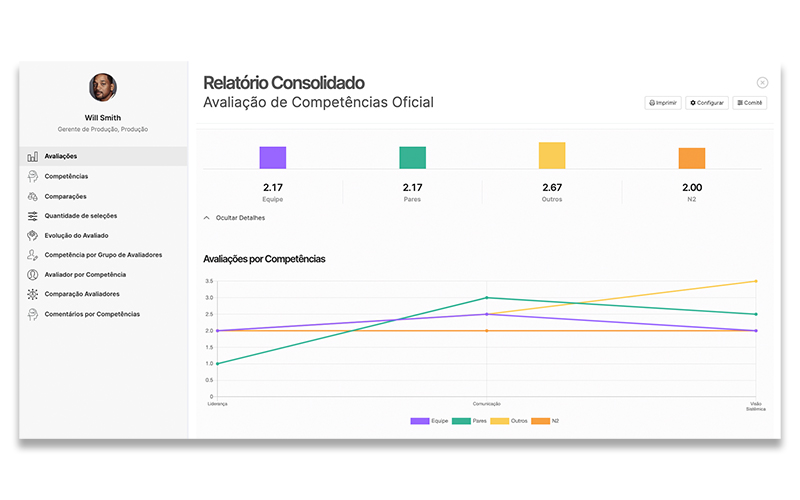Open the Configurar settings button
Viewport: 800px width, 500px height.
click(707, 103)
